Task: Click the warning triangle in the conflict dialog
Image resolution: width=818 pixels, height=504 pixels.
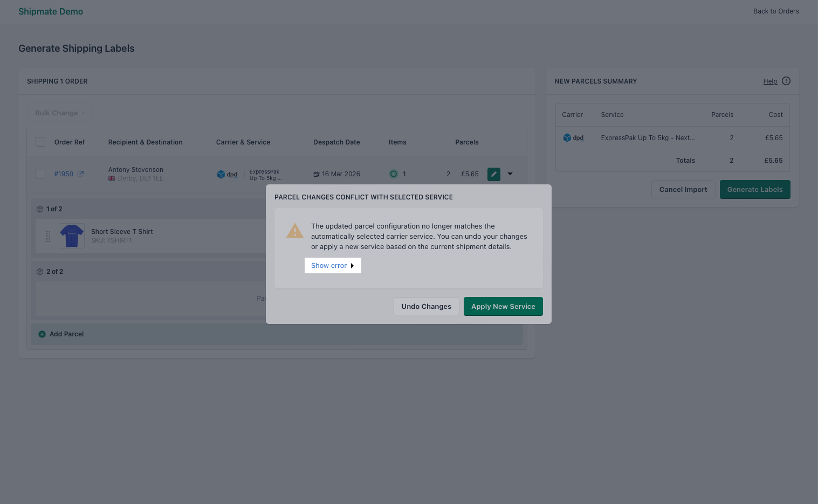Action: (x=294, y=231)
